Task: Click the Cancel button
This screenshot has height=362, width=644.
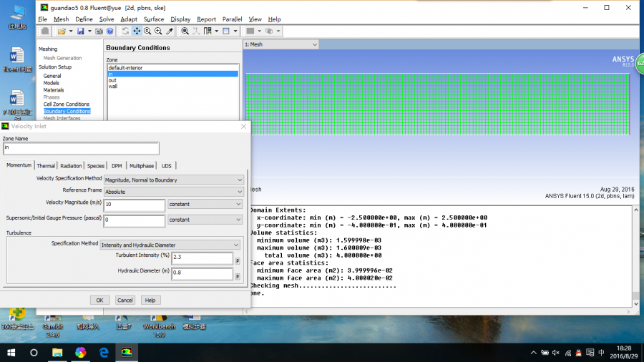Action: (125, 300)
